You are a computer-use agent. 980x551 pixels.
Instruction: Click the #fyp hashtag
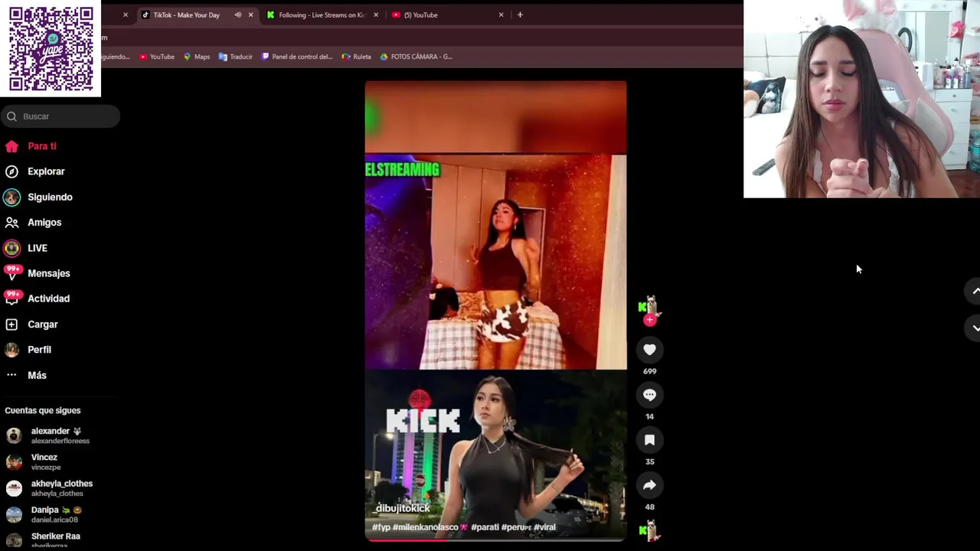point(381,527)
